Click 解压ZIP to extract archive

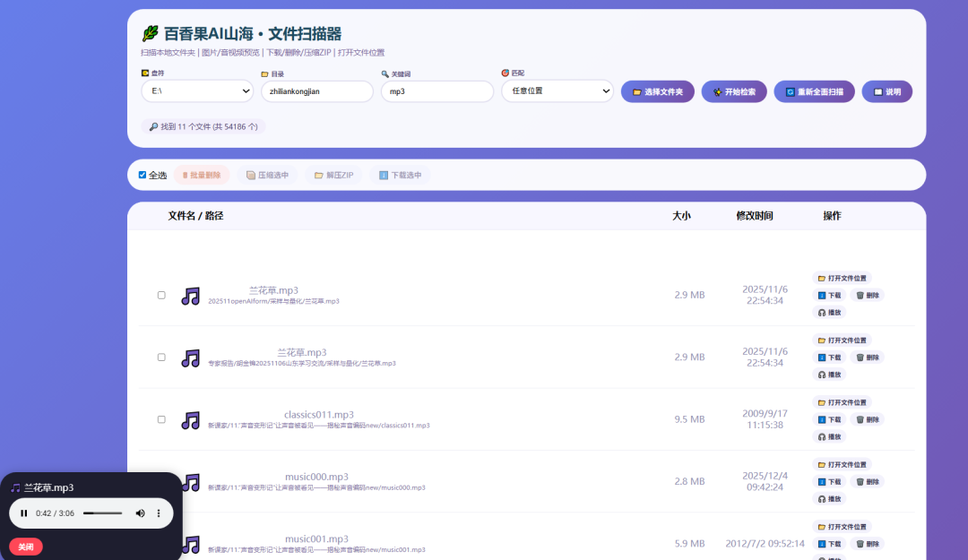(x=334, y=176)
